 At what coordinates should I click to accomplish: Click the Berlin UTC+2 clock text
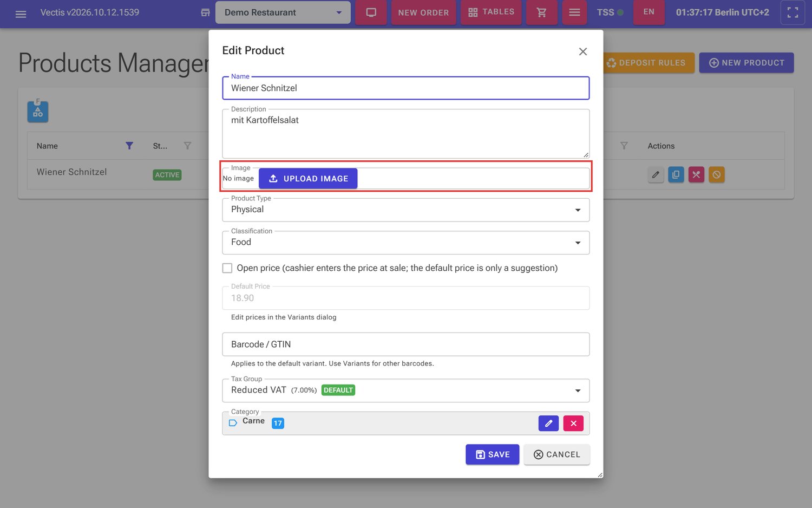[722, 12]
